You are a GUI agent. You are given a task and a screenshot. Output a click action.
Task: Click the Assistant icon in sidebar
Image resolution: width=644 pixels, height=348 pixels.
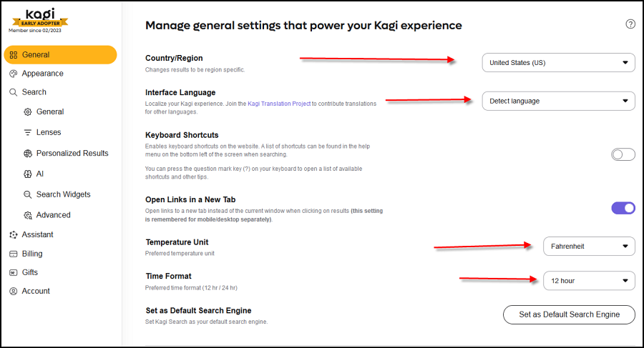tap(14, 234)
